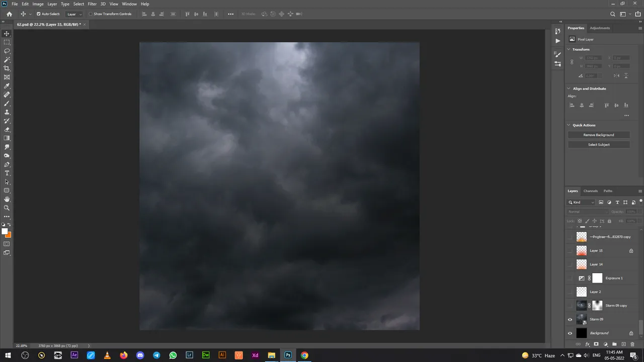
Task: Select the Move tool in the toolbar
Action: pos(7,34)
